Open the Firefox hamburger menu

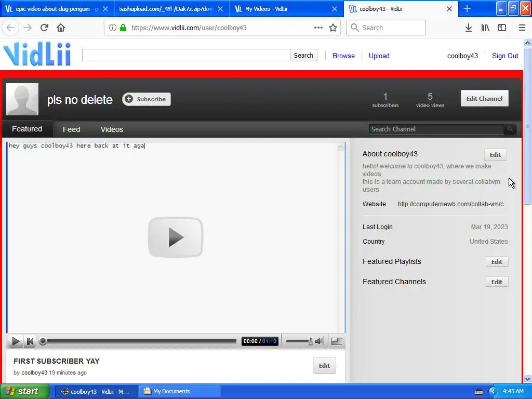tap(522, 28)
